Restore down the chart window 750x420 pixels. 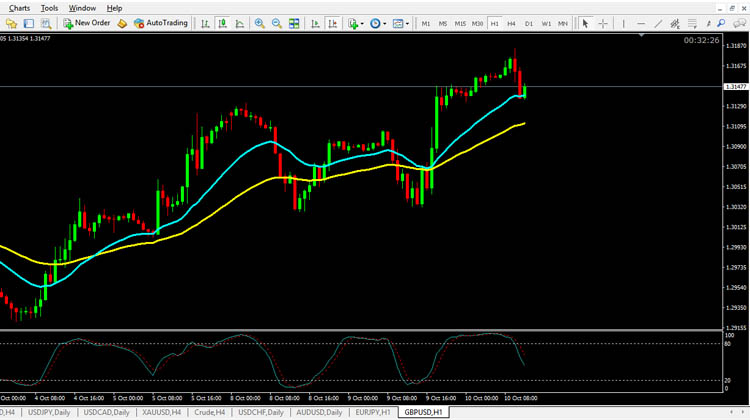(x=732, y=8)
